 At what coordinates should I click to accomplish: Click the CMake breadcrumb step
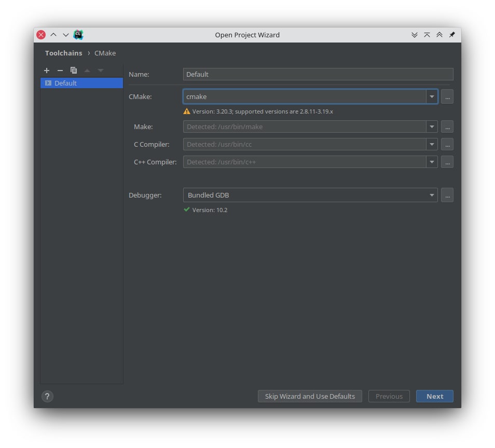coord(105,53)
